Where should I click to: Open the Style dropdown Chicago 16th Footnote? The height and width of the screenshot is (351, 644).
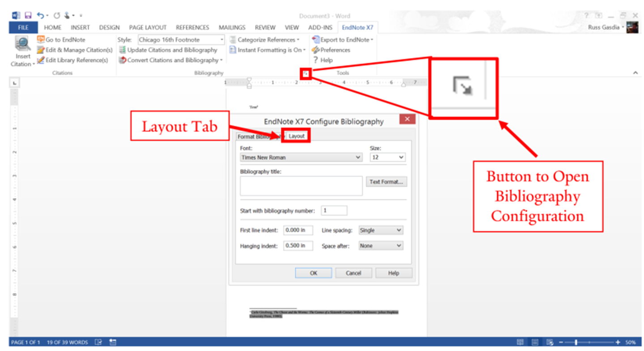(181, 40)
